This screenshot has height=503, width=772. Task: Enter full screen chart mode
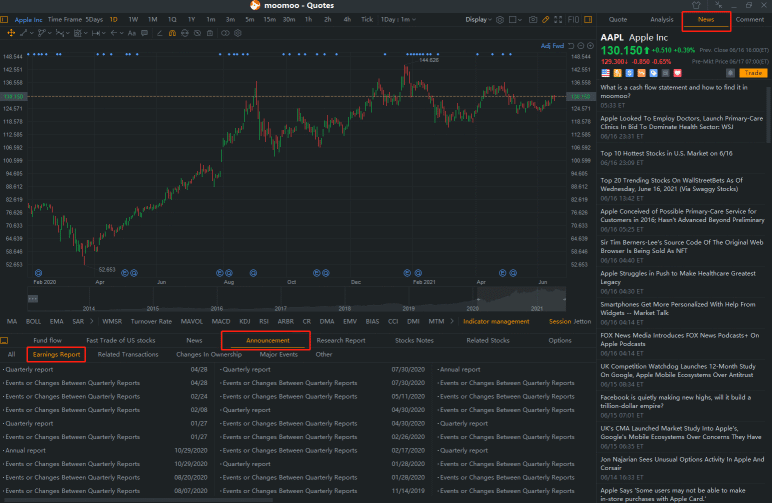tap(558, 20)
